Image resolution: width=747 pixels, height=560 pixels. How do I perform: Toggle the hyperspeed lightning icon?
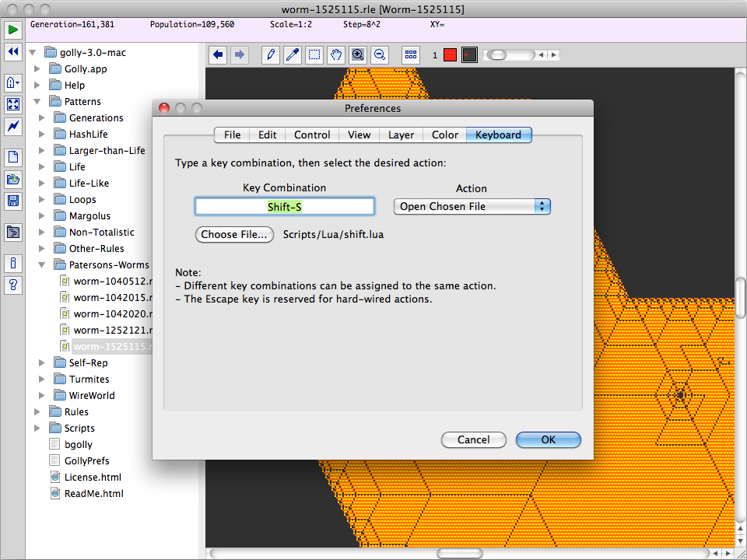point(13,126)
